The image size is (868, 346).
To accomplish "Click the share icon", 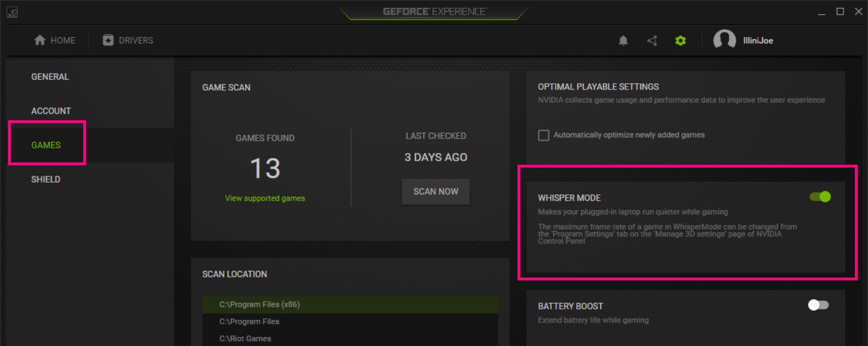I will [652, 40].
